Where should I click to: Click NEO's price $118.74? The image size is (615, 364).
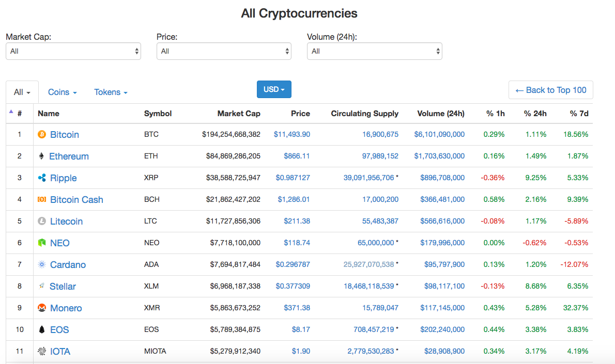[297, 243]
